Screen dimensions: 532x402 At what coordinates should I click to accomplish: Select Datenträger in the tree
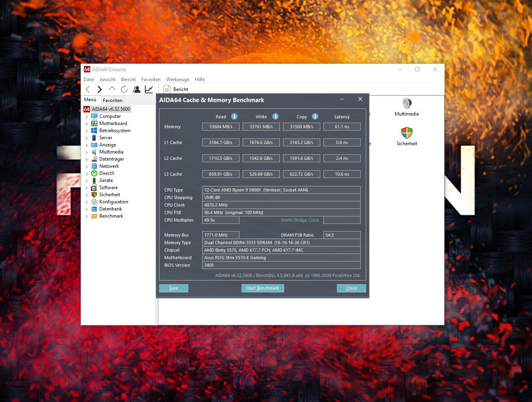(x=112, y=159)
